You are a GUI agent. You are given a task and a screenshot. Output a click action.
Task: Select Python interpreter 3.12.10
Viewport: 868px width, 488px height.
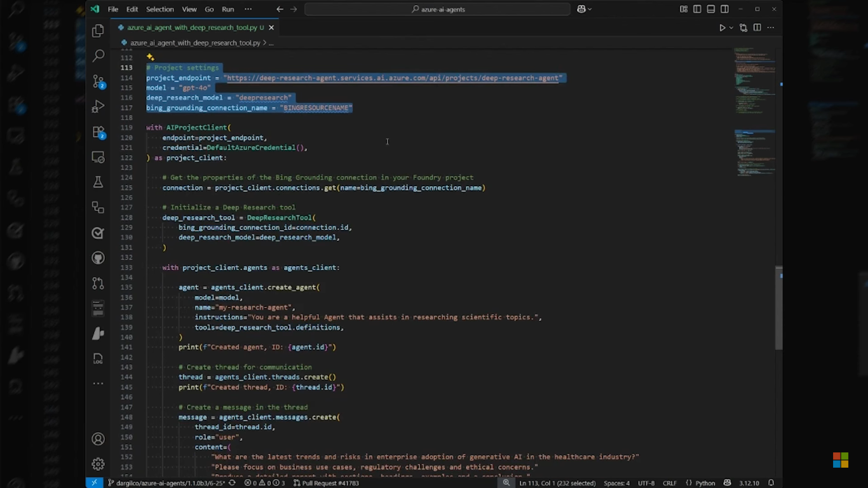749,483
